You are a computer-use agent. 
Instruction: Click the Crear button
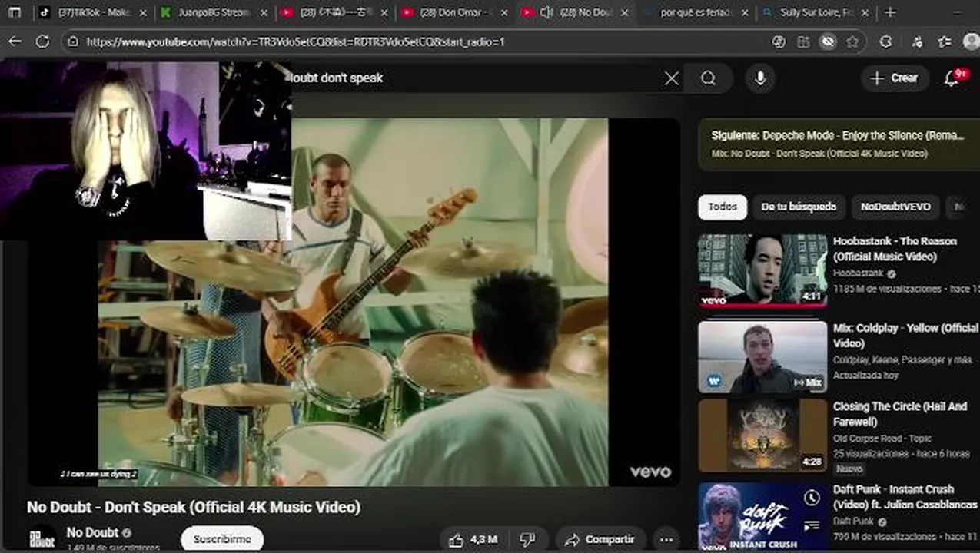pyautogui.click(x=894, y=78)
